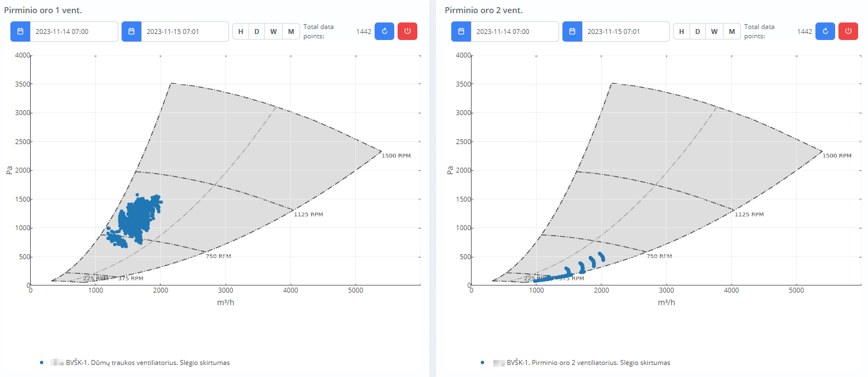
Task: Toggle Dūmų traukos ventiliatorius legend series
Action: pos(147,363)
